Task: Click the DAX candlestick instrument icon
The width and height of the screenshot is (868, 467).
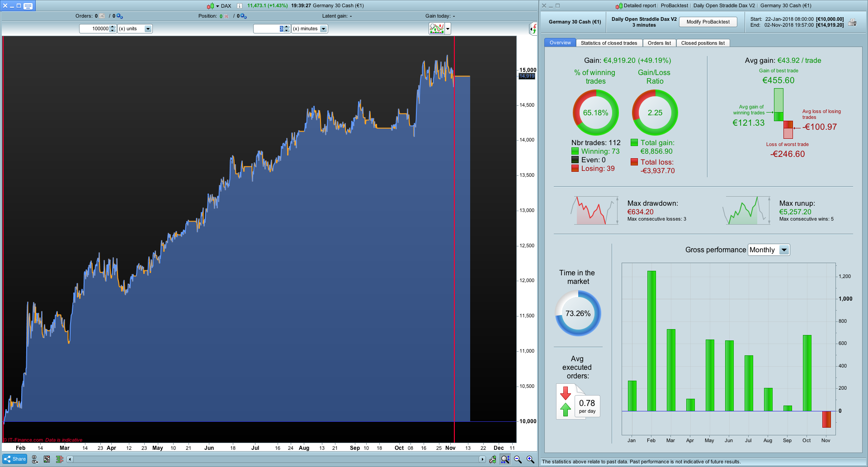Action: 210,6
